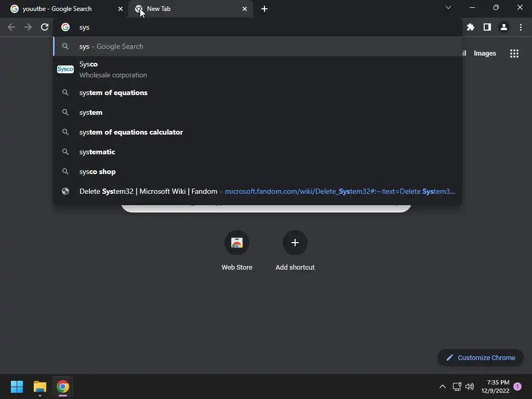Select the plain system suggestion
The height and width of the screenshot is (399, 532).
click(258, 112)
